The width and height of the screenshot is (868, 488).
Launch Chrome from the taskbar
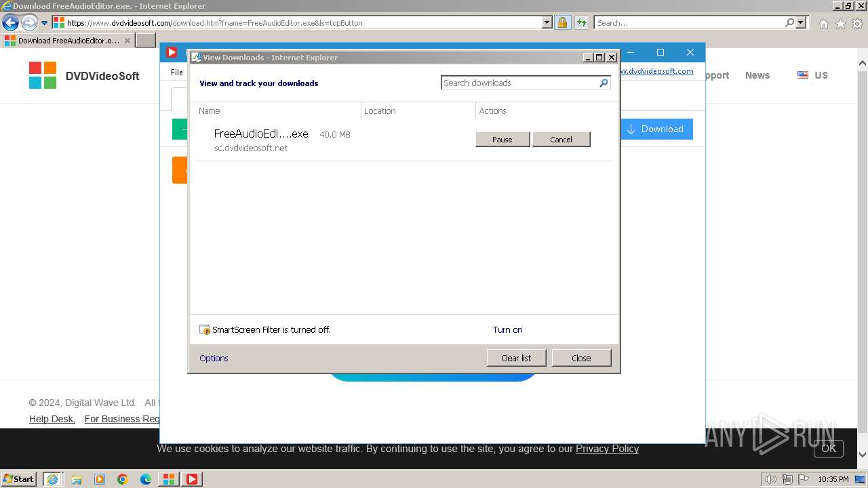[x=123, y=479]
